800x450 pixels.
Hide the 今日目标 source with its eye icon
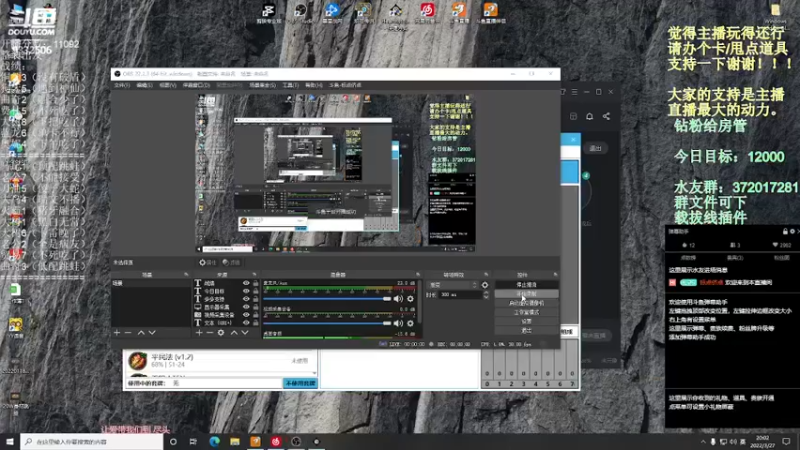[x=246, y=291]
